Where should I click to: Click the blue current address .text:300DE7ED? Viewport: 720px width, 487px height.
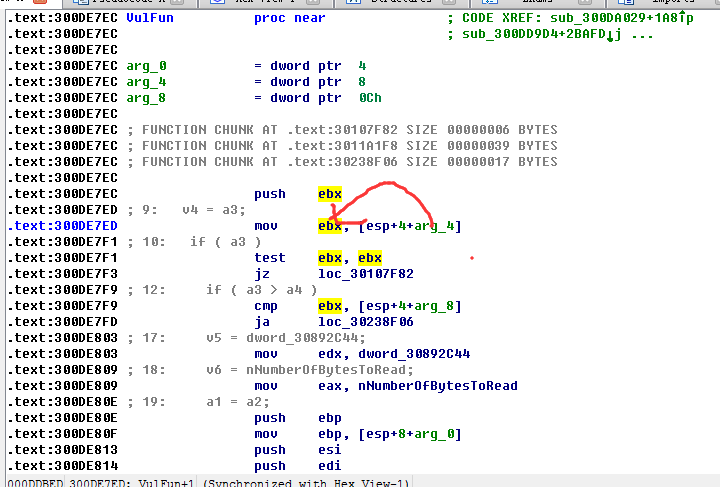62,226
